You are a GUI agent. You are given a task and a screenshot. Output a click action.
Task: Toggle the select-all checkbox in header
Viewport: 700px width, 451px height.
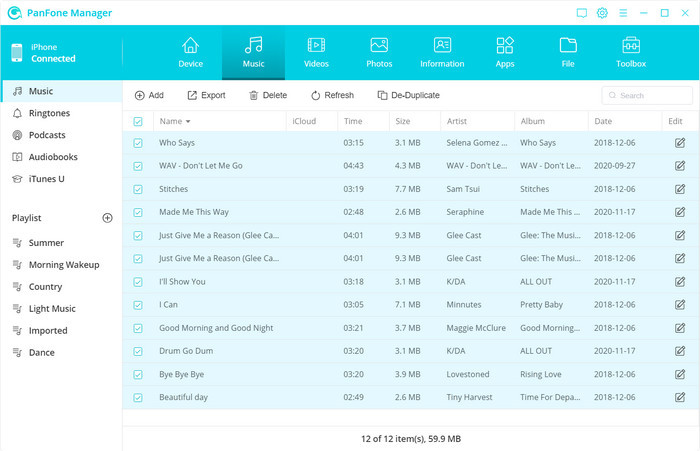click(x=138, y=121)
